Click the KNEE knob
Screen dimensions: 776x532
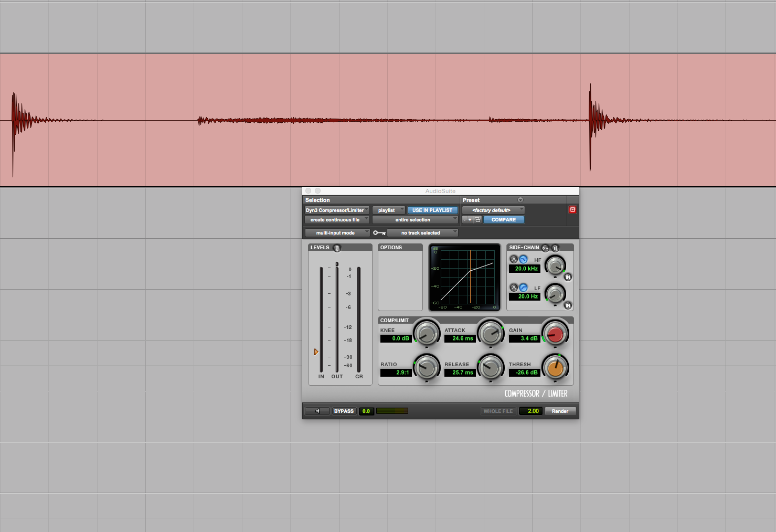coord(427,333)
